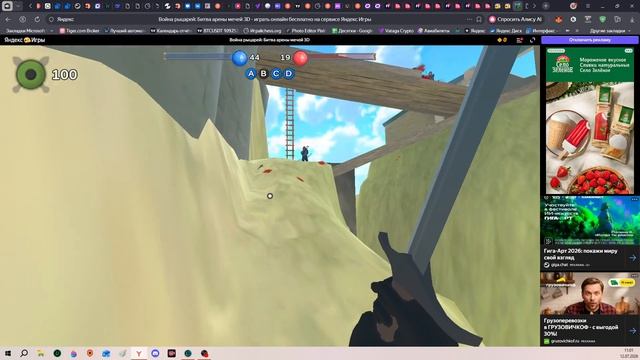Open the Windows Start menu

point(7,353)
